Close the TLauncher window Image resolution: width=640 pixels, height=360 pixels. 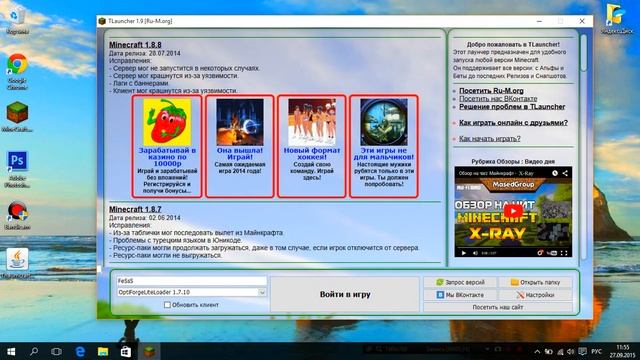point(582,21)
